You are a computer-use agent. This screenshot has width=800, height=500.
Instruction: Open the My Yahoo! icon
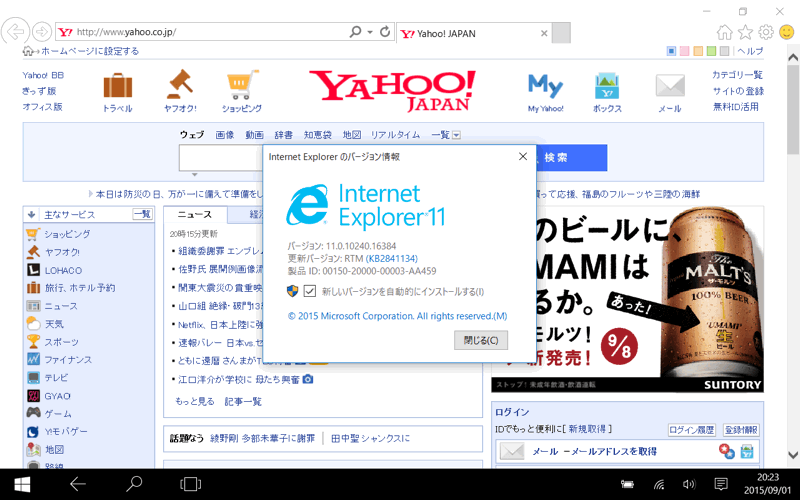[x=545, y=85]
